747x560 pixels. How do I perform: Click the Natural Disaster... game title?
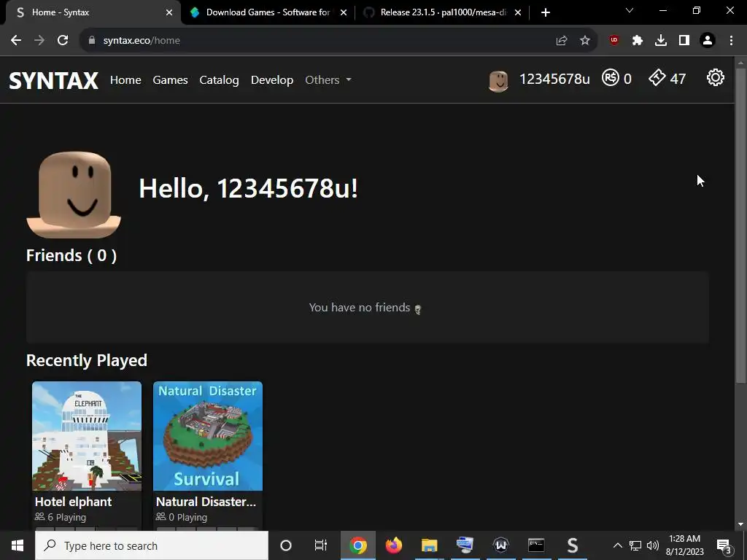click(206, 502)
